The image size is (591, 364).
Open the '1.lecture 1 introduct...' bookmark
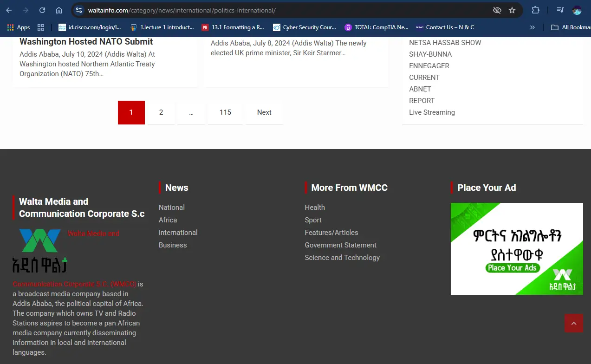[162, 27]
